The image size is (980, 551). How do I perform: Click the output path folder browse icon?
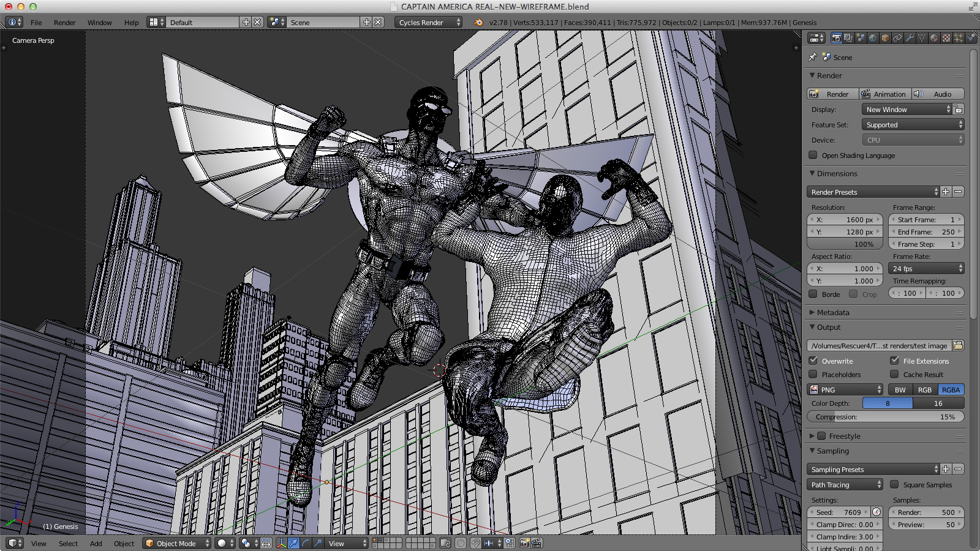tap(958, 345)
